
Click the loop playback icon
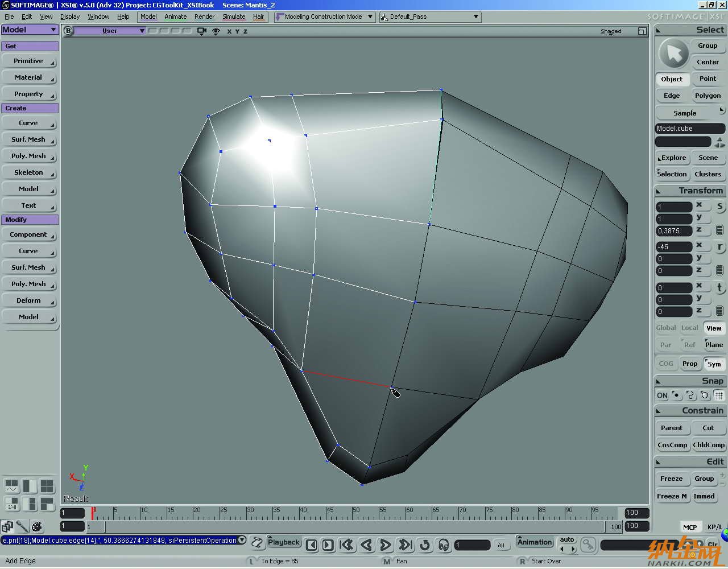(x=424, y=545)
